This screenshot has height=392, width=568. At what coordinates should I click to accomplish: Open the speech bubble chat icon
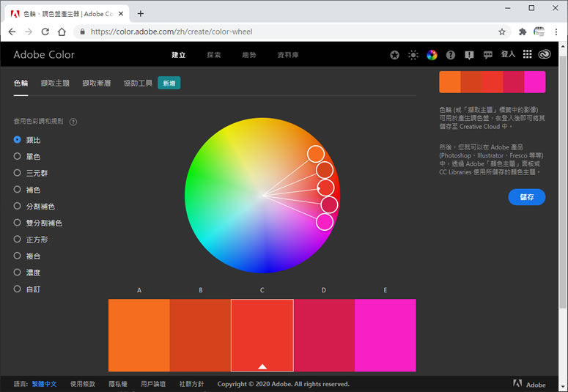[x=488, y=55]
